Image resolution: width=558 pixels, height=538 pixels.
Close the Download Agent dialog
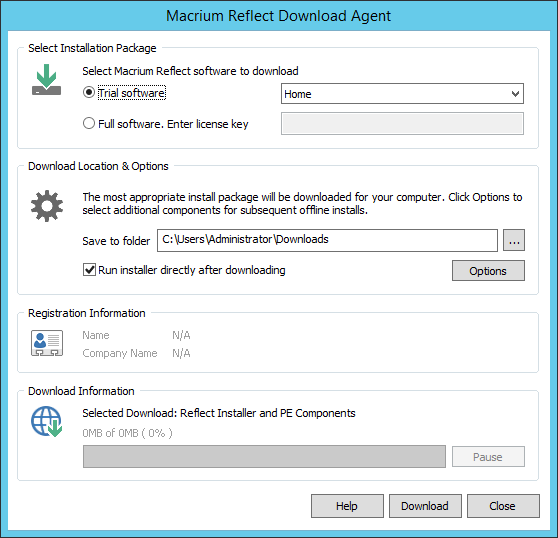[503, 506]
